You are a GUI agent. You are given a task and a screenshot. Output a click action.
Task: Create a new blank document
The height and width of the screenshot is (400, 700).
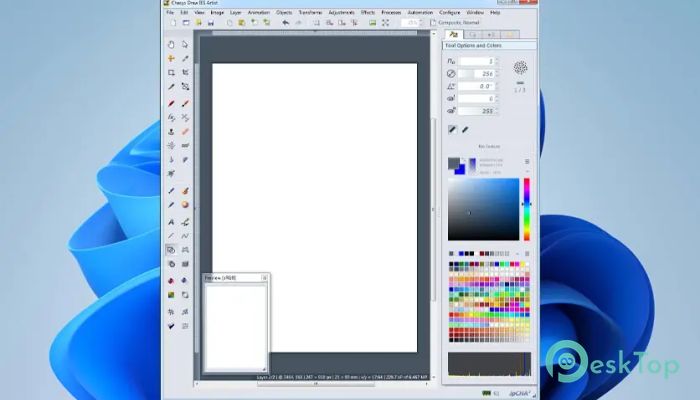click(173, 23)
